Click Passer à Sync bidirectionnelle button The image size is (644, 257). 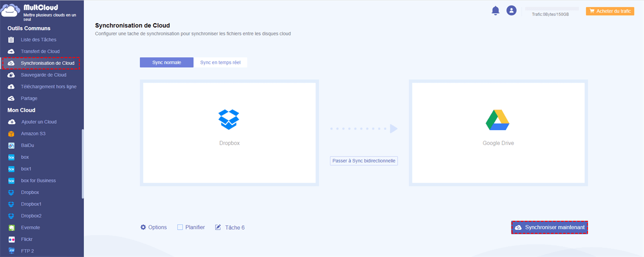tap(364, 161)
